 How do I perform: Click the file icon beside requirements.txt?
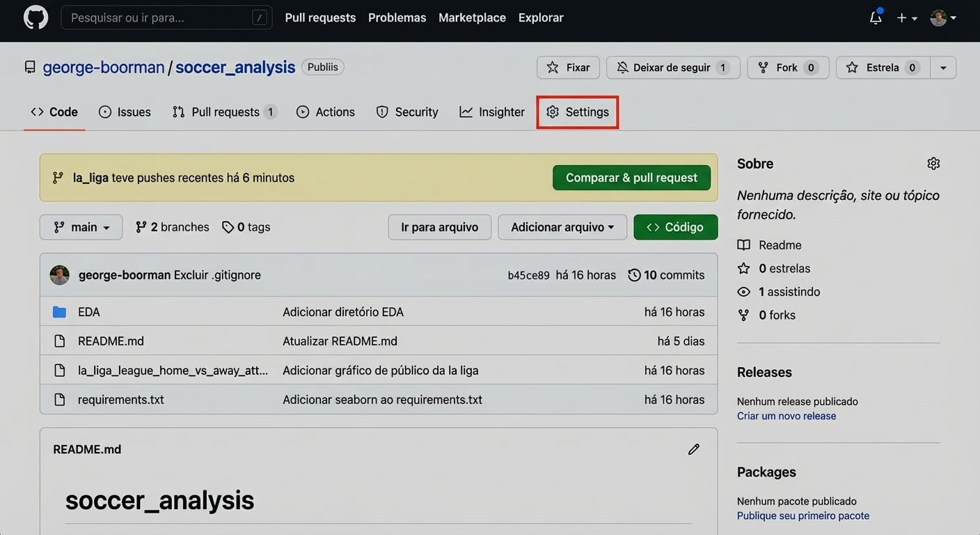point(60,400)
